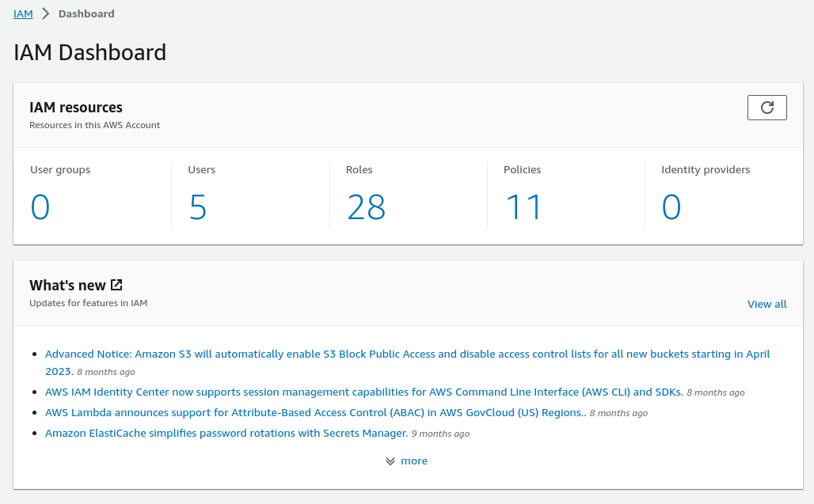Image resolution: width=814 pixels, height=504 pixels.
Task: Click the refresh IAM resources button
Action: (766, 108)
